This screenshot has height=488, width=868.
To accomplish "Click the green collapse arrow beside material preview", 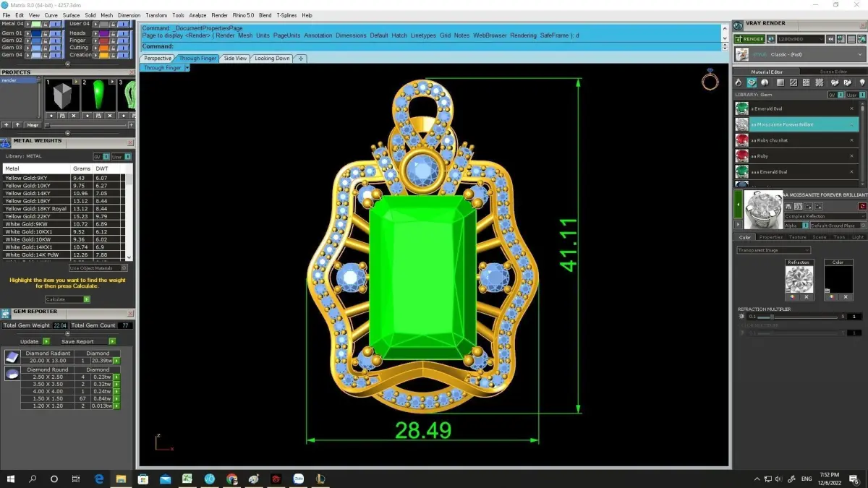I will coord(739,205).
